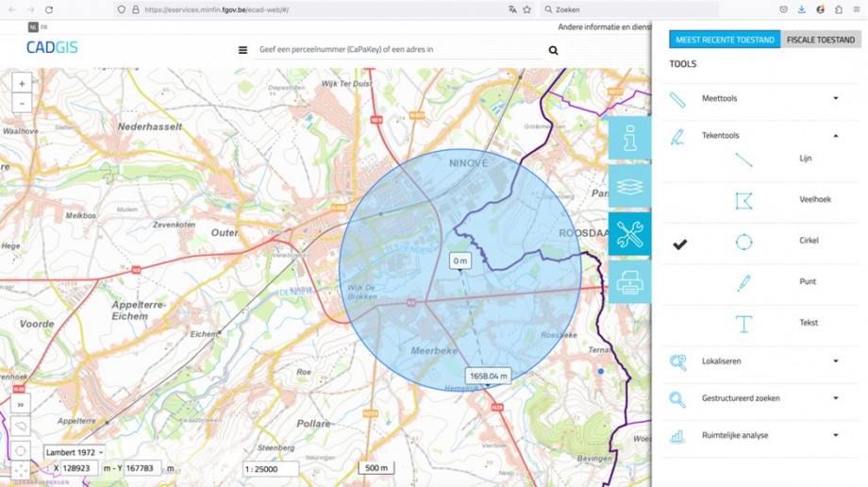Open the hamburger menu
Image resolution: width=868 pixels, height=487 pixels.
242,50
